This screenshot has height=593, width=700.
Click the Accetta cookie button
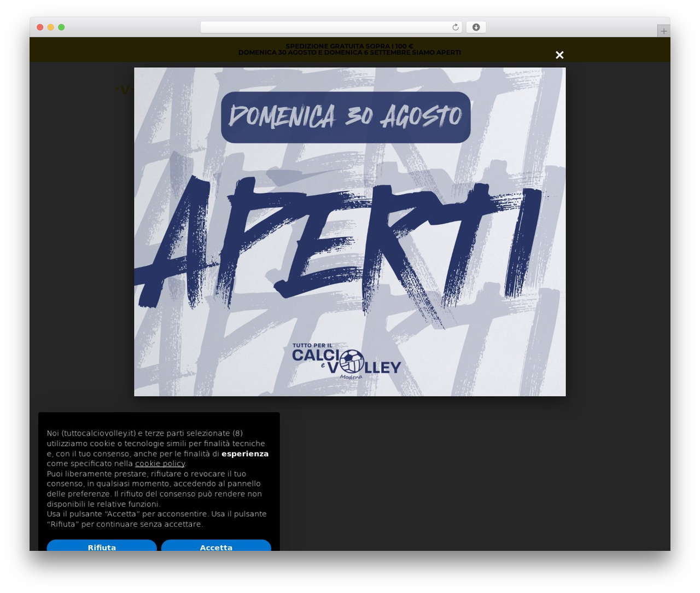(216, 545)
